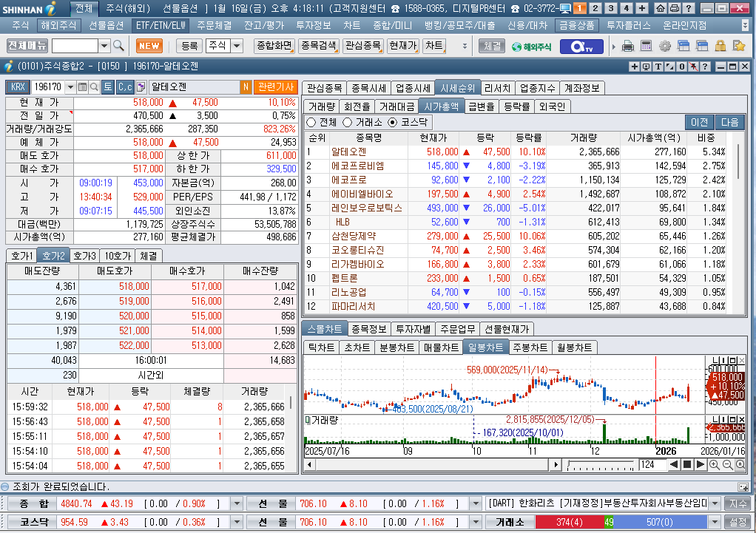
Task: Click the chart count field showing 124
Action: (652, 464)
